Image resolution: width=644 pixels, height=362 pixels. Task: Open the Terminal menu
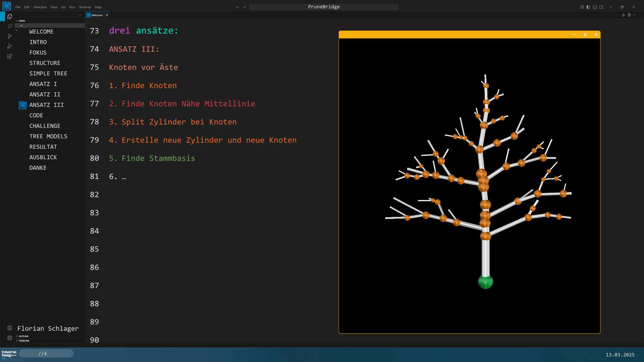click(85, 7)
